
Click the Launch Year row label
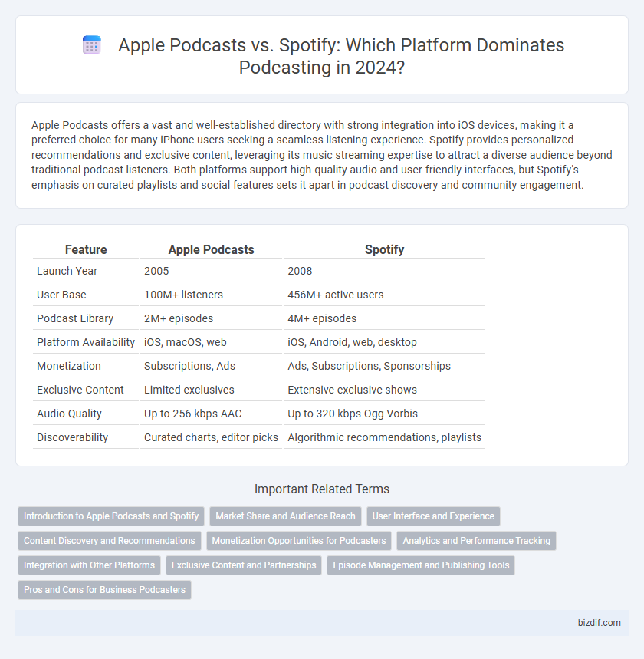pos(86,271)
